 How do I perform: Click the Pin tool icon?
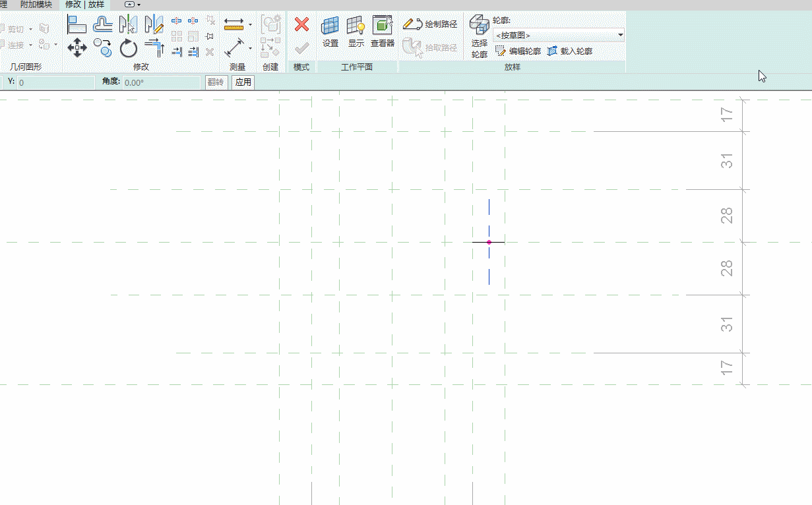pyautogui.click(x=210, y=36)
